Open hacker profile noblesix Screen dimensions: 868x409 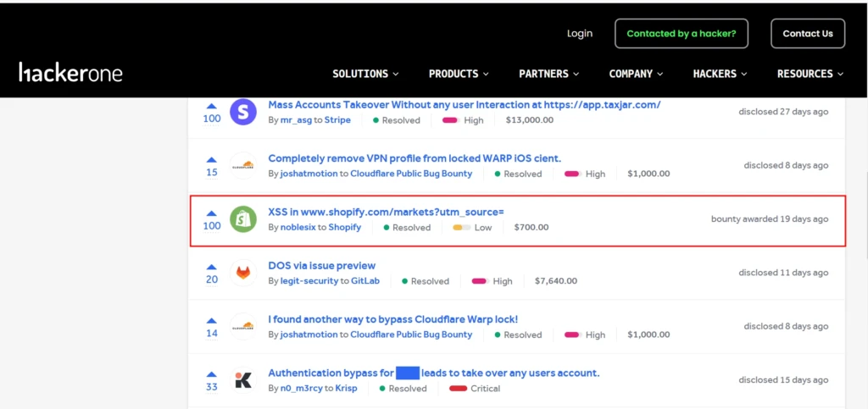298,227
